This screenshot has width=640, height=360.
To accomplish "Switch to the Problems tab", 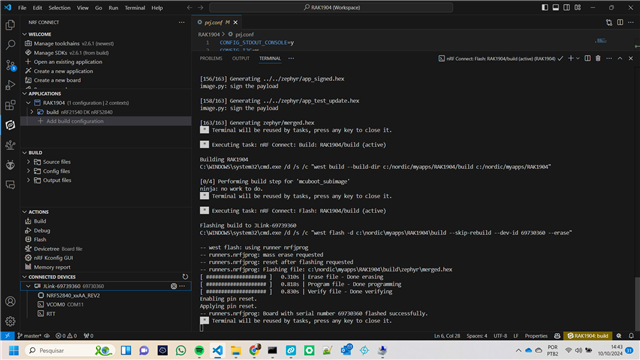I will coord(211,58).
